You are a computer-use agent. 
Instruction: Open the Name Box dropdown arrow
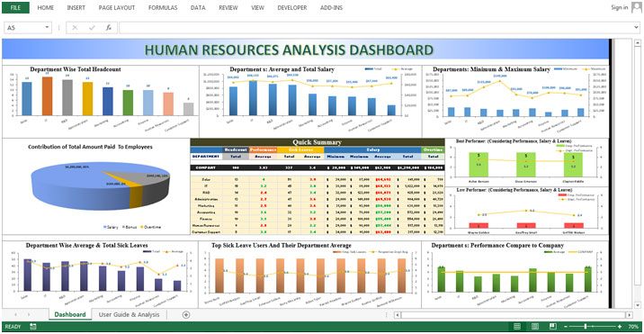(x=48, y=28)
